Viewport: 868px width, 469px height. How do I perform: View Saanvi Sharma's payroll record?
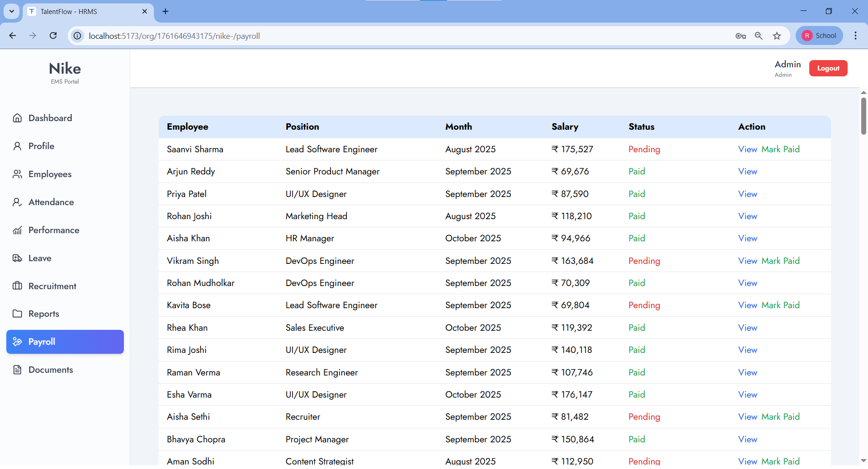tap(748, 149)
